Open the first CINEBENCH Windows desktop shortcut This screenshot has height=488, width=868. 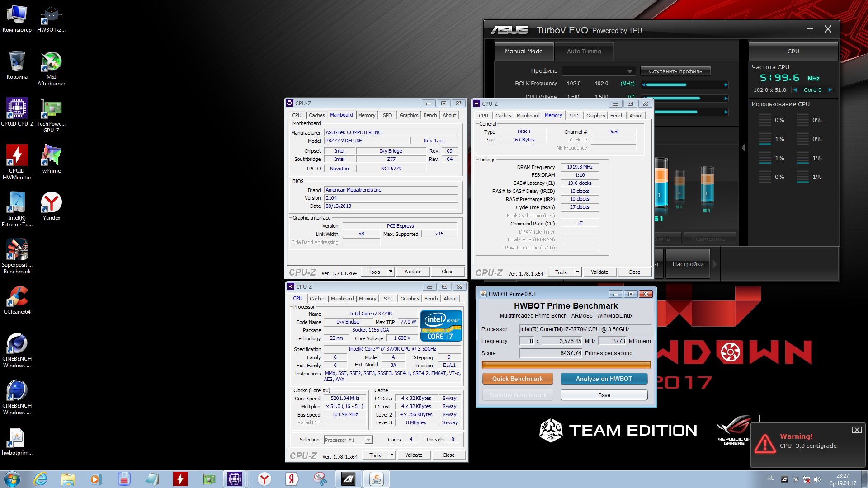click(17, 351)
